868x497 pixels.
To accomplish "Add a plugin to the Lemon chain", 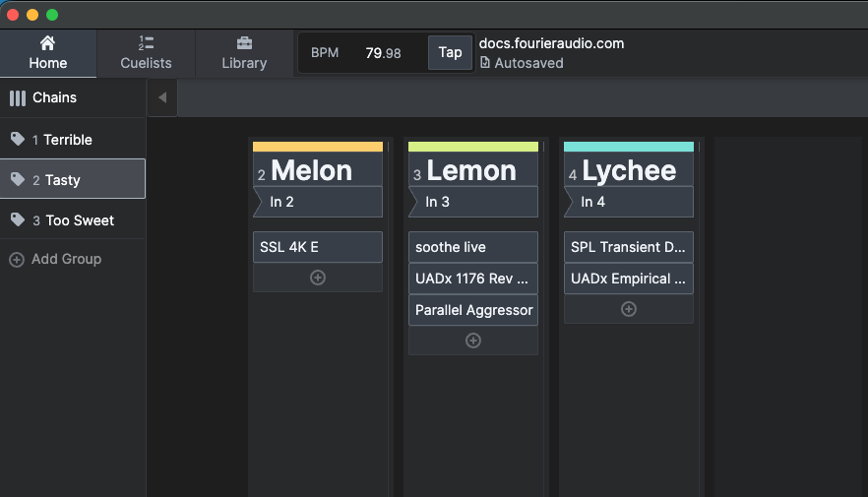I will [473, 341].
